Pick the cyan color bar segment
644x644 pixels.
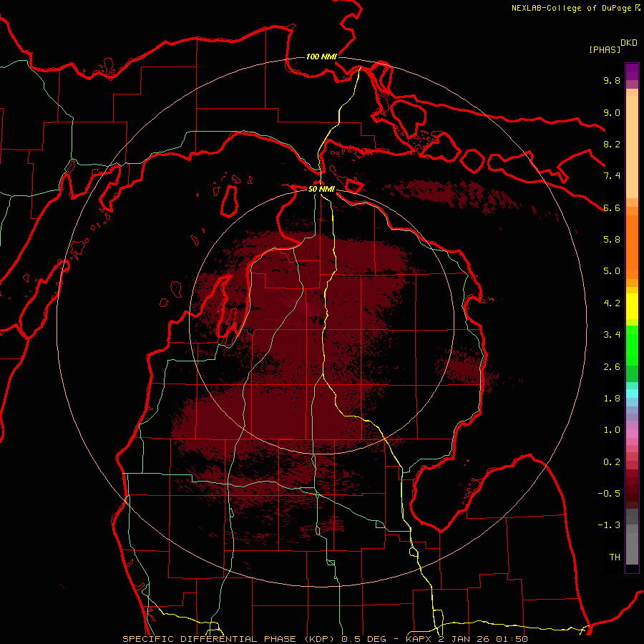[632, 394]
